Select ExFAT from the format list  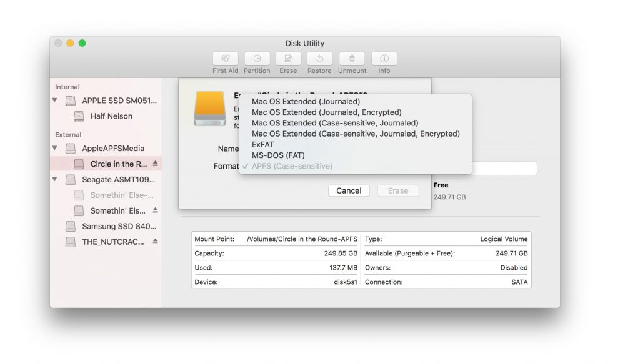(262, 144)
